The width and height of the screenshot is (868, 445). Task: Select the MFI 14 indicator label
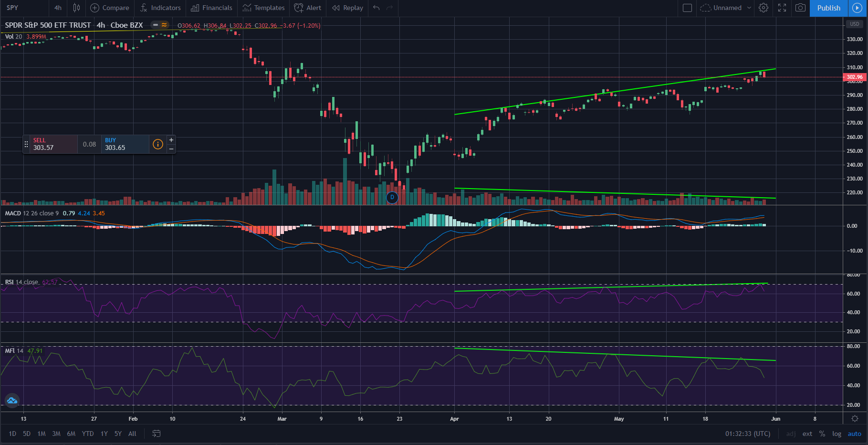(x=14, y=351)
